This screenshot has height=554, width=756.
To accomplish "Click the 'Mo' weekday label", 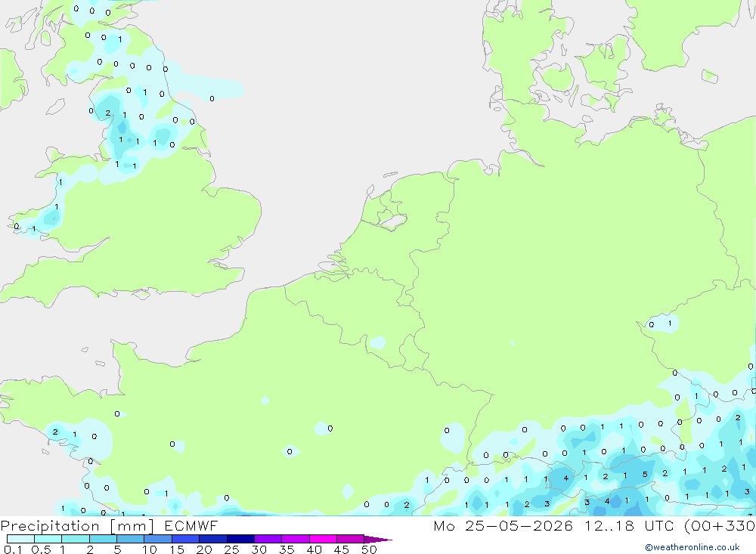I will pyautogui.click(x=444, y=525).
